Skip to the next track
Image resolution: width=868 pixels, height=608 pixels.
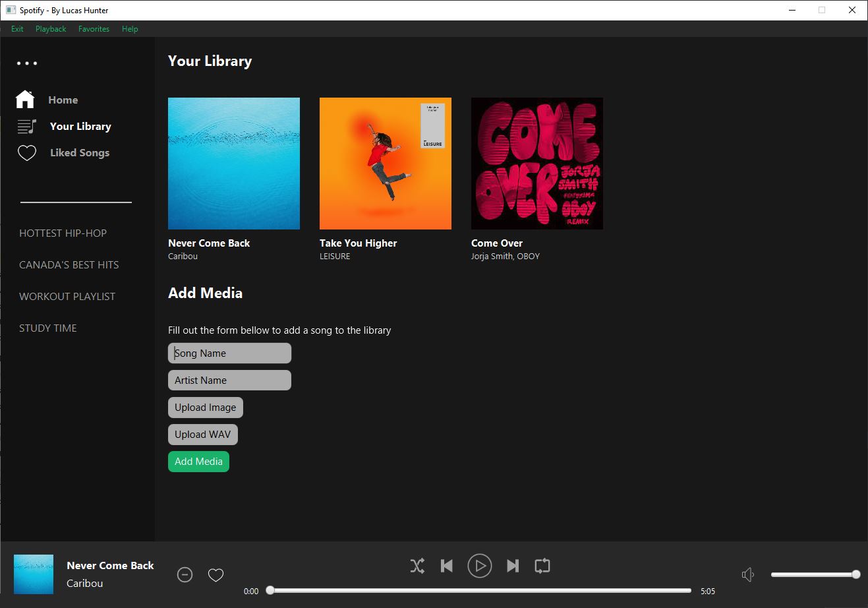513,566
